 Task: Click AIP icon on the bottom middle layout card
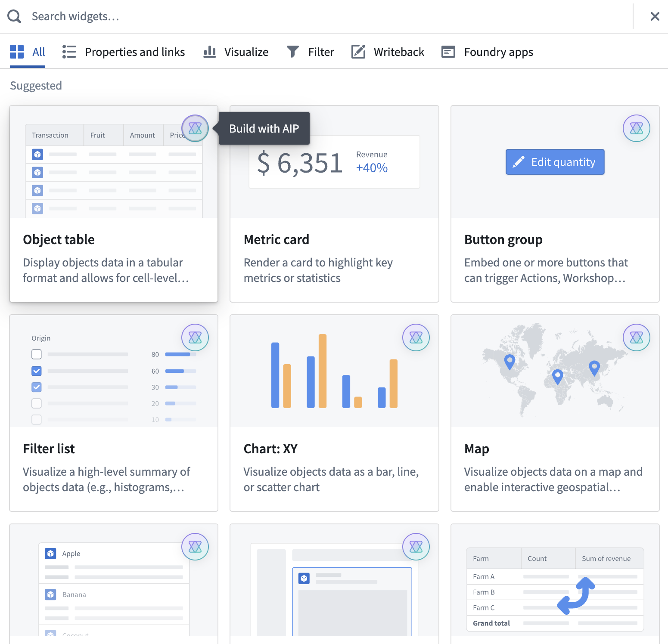click(x=416, y=547)
